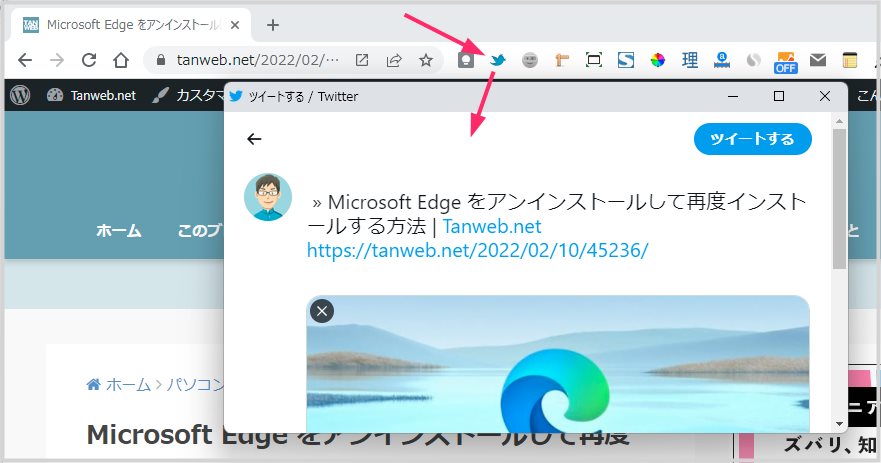The image size is (881, 463).
Task: Click the gray round face extension icon
Action: [530, 60]
